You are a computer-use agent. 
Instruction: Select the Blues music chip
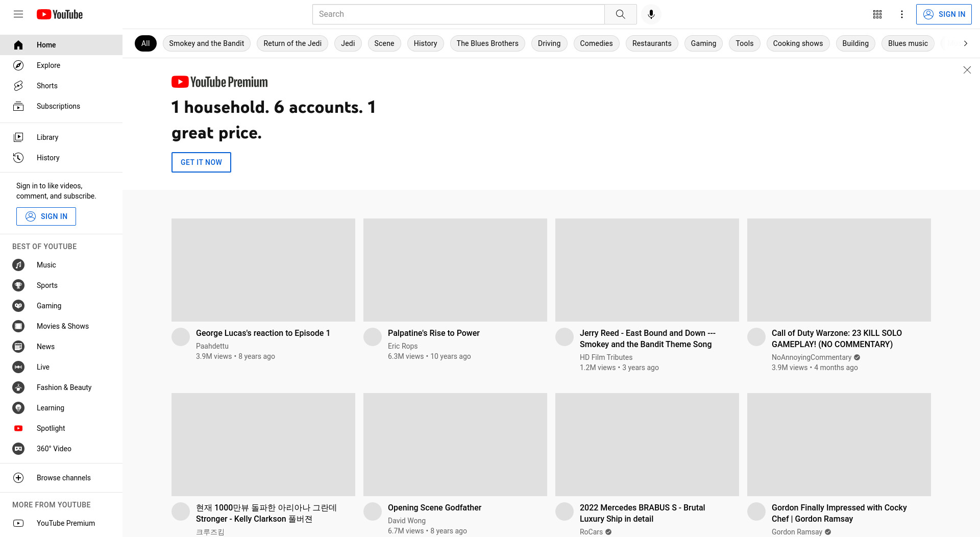click(908, 43)
